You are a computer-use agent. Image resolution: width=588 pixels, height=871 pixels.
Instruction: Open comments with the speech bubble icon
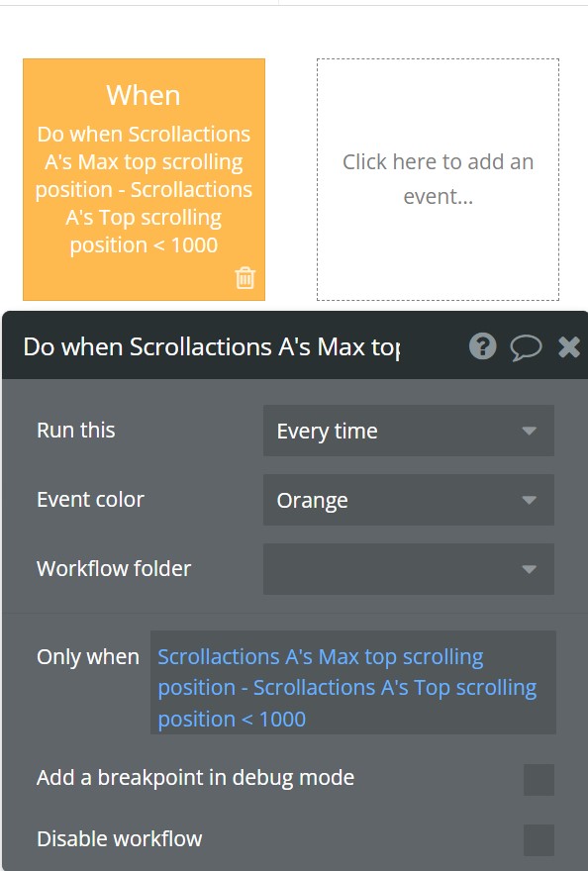(526, 347)
